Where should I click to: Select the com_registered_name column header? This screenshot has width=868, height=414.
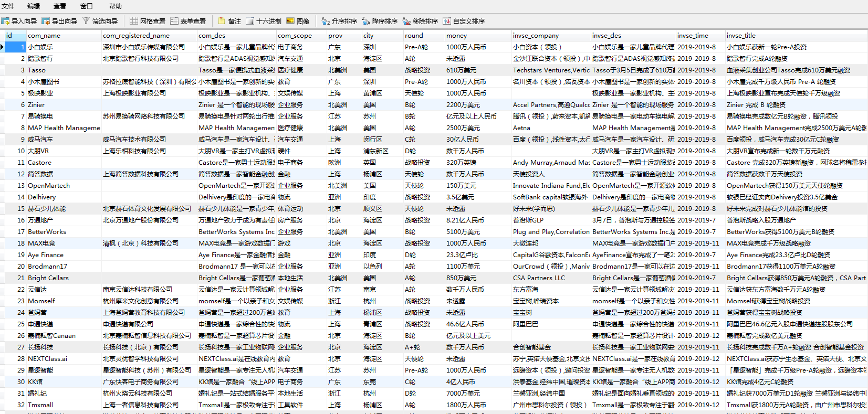149,36
